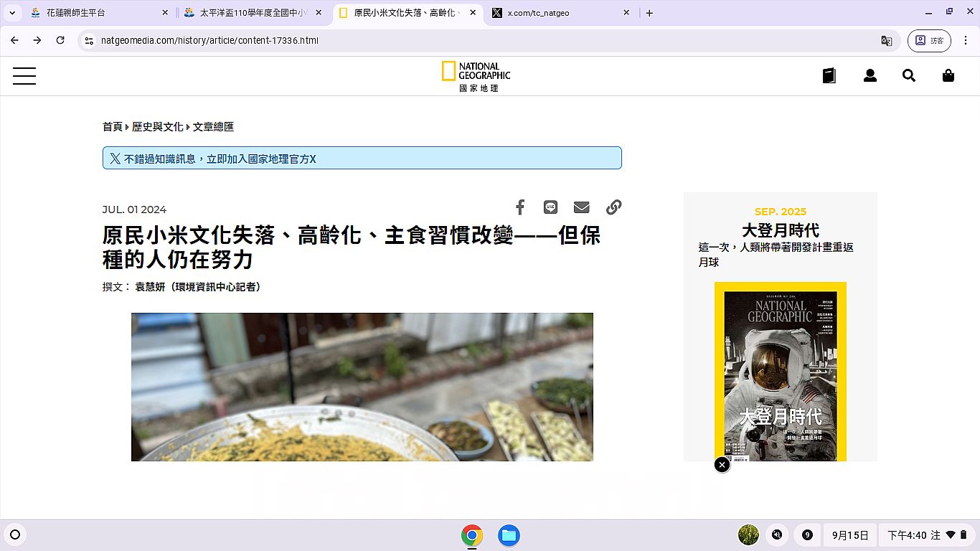Image resolution: width=980 pixels, height=551 pixels.
Task: Click the search magnifier icon
Action: (909, 76)
